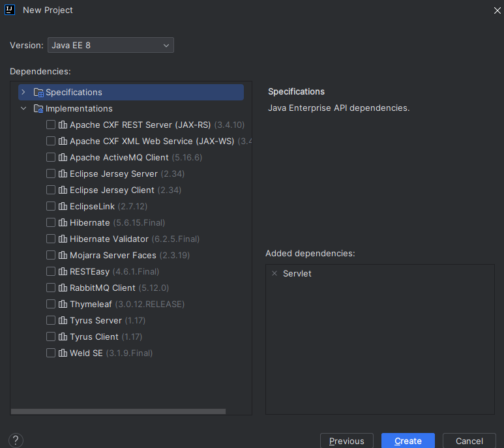Click the Apache ActiveMQ Client label
Viewport: 504px width, 448px height.
[119, 157]
